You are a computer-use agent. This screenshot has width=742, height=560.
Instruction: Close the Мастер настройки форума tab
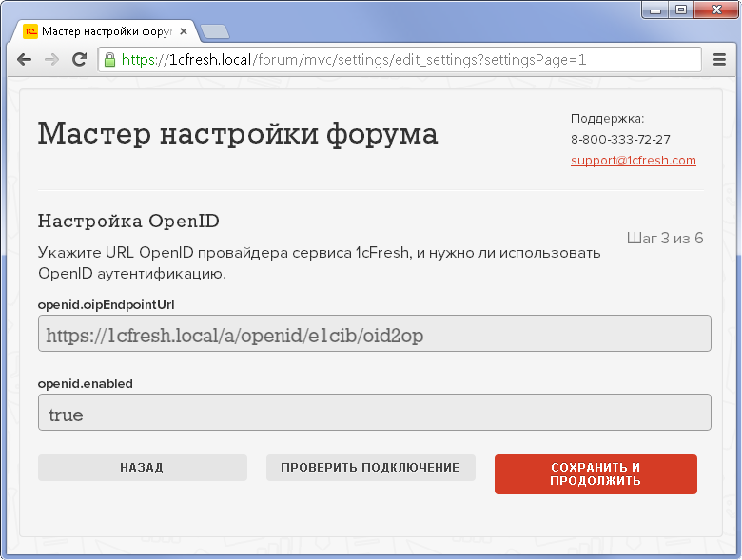[184, 31]
